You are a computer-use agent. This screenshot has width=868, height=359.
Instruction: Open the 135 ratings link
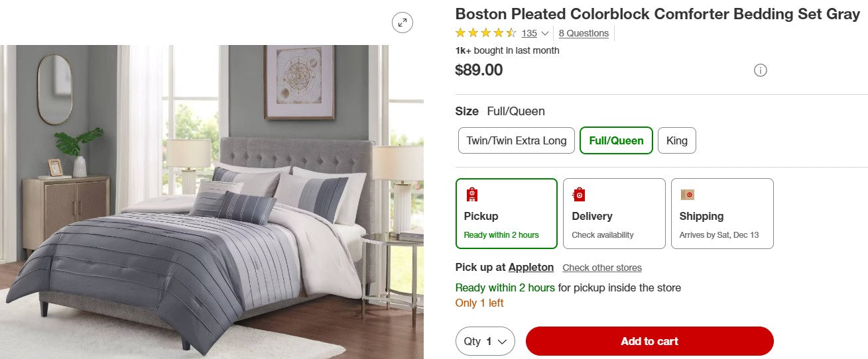pos(529,33)
